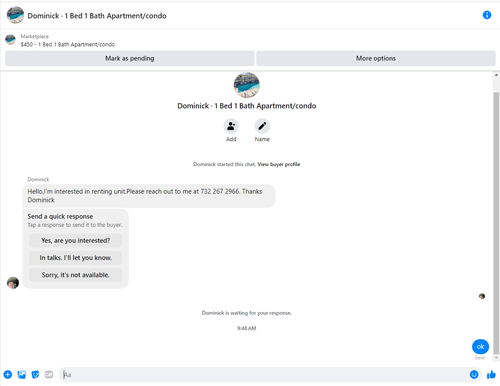This screenshot has width=500, height=386.
Task: Click "Send a quick response" heading
Action: click(60, 216)
